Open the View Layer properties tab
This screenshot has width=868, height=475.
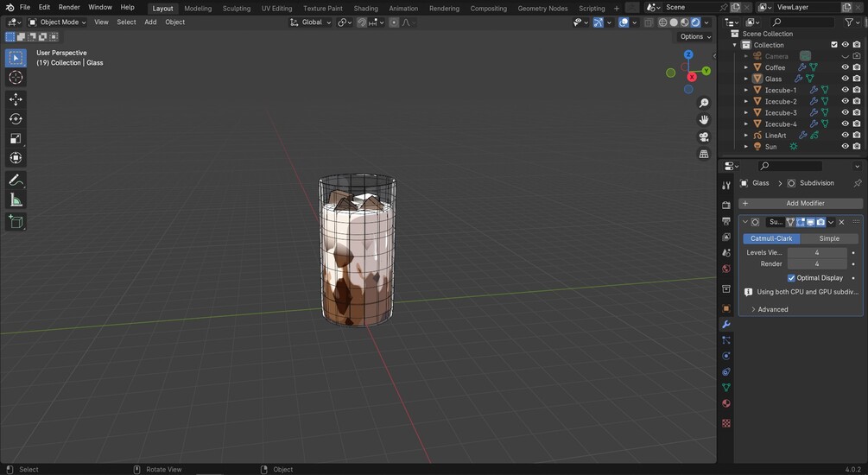pos(726,237)
